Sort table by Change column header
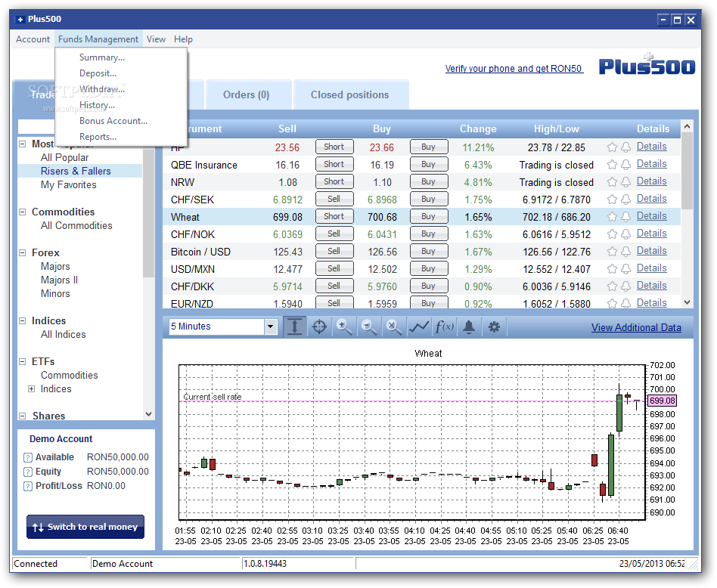 [x=478, y=128]
